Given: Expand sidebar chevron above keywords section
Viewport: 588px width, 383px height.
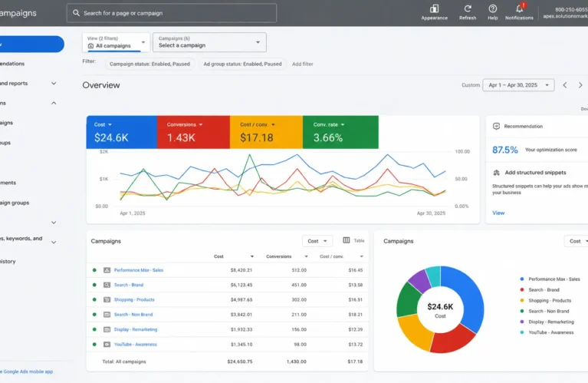Looking at the screenshot, I should (x=54, y=223).
